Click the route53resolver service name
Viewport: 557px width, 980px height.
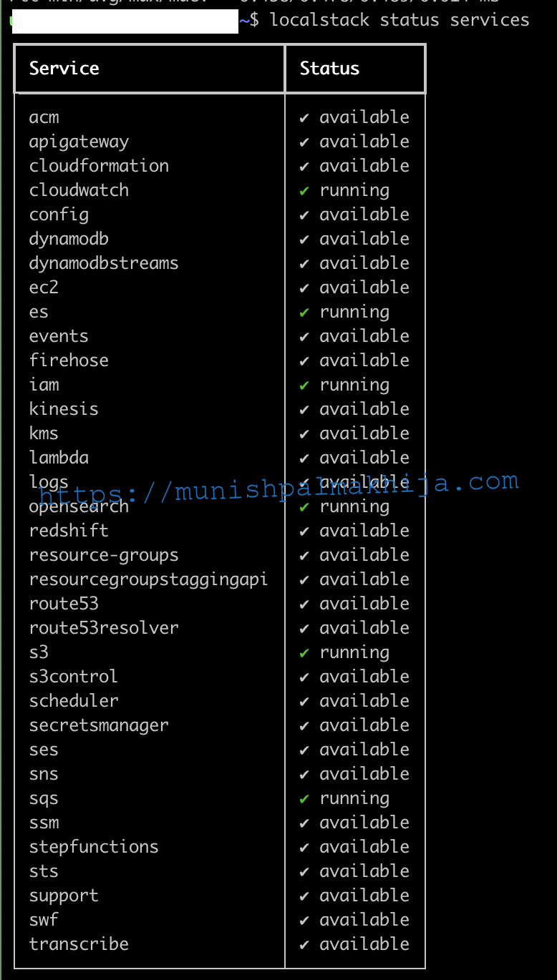coord(104,628)
